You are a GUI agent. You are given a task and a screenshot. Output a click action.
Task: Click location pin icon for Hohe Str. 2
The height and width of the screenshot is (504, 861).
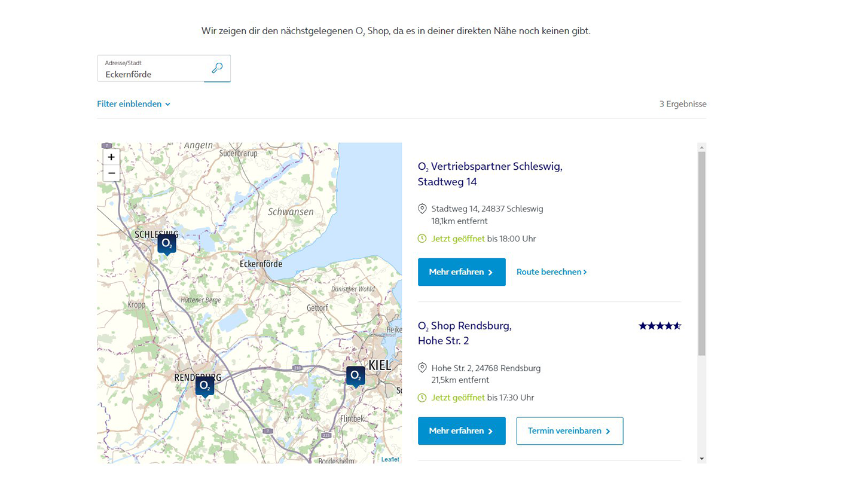point(422,368)
